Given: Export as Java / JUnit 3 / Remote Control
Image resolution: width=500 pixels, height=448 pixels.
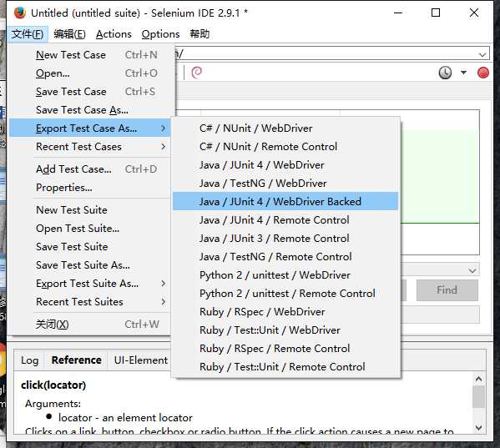Looking at the screenshot, I should 285,239.
